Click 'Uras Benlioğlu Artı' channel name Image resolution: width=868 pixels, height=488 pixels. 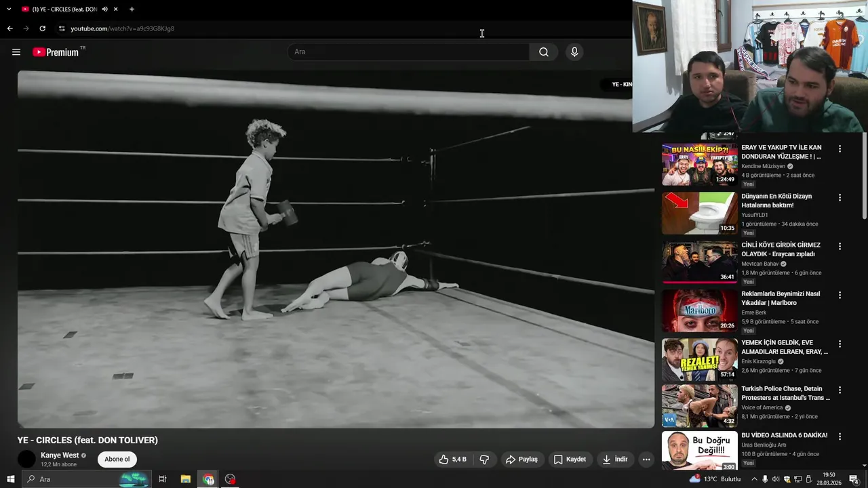coord(764,445)
